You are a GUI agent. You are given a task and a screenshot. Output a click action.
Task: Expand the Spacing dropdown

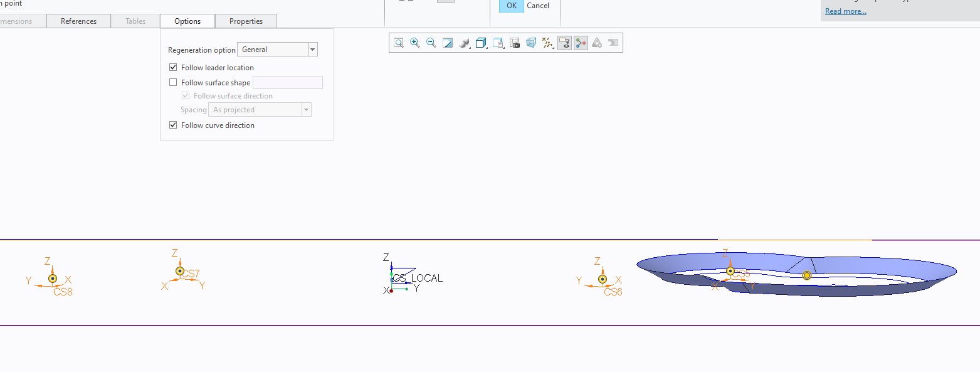click(306, 109)
